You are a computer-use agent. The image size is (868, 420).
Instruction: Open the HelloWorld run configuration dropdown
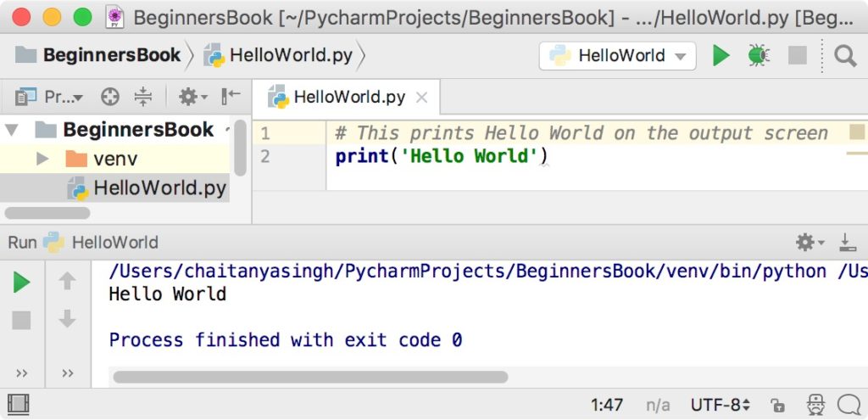617,56
